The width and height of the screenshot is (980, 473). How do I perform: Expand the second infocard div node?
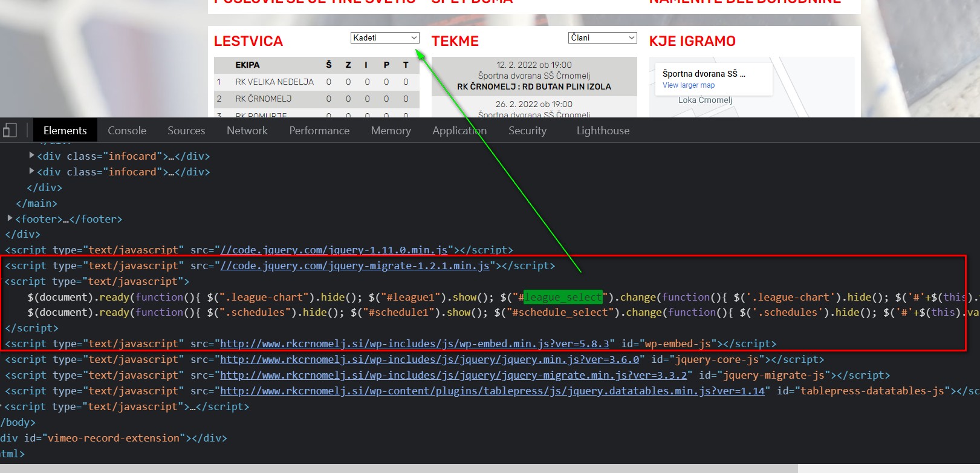(31, 171)
